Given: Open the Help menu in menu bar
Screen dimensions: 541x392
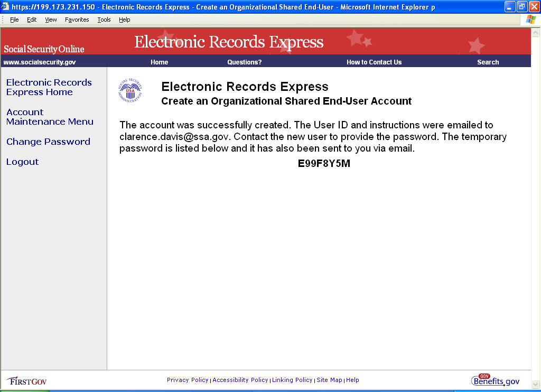Looking at the screenshot, I should click(x=125, y=20).
